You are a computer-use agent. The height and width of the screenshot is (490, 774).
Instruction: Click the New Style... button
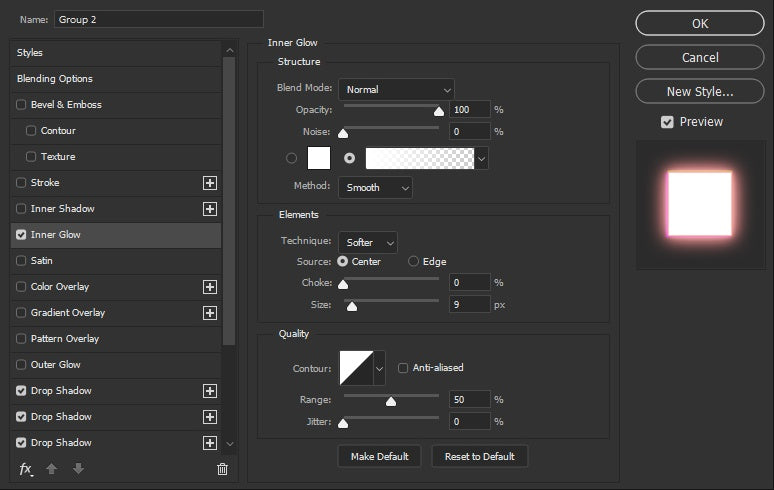(x=700, y=92)
